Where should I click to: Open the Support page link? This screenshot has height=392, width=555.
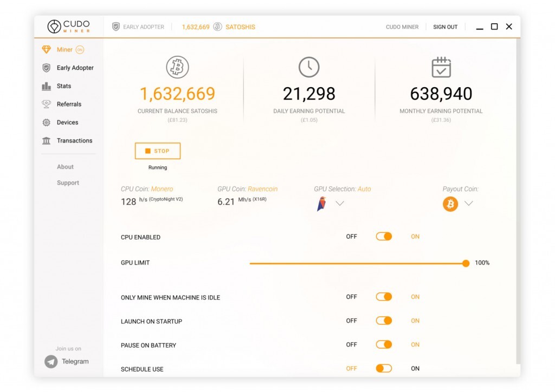click(68, 183)
